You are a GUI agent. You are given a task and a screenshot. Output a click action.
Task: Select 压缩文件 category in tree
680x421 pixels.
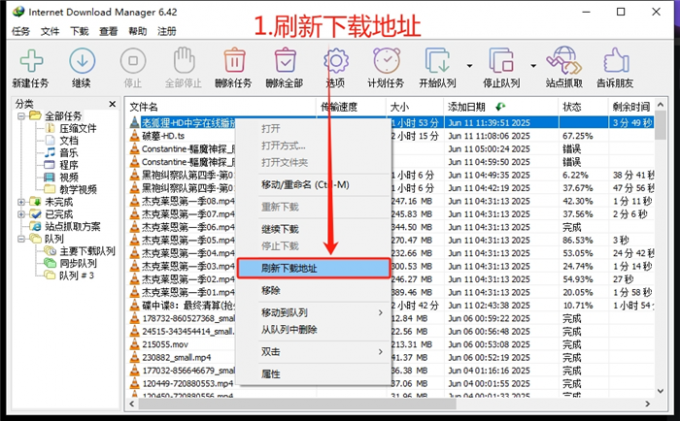click(x=78, y=128)
